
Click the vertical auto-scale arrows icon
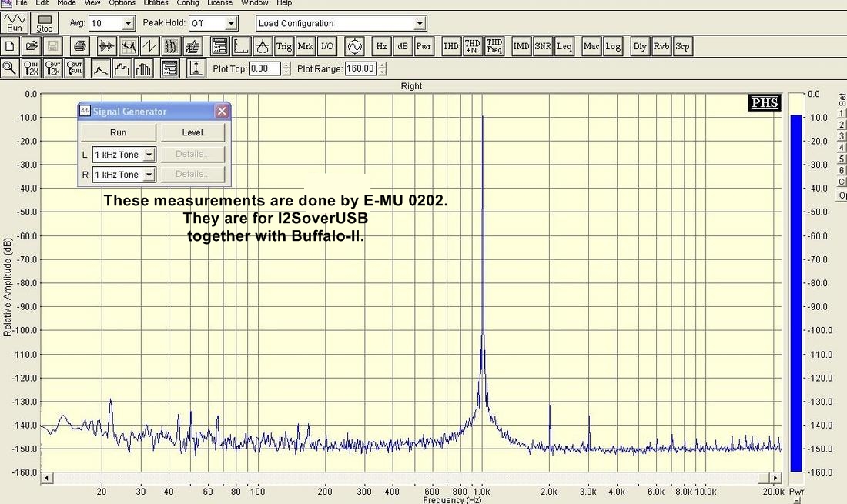196,68
